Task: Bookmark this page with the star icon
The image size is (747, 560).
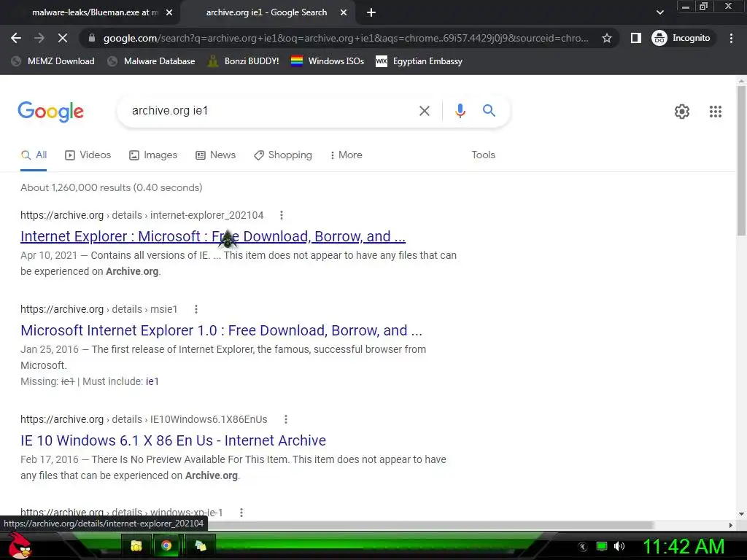Action: (606, 38)
